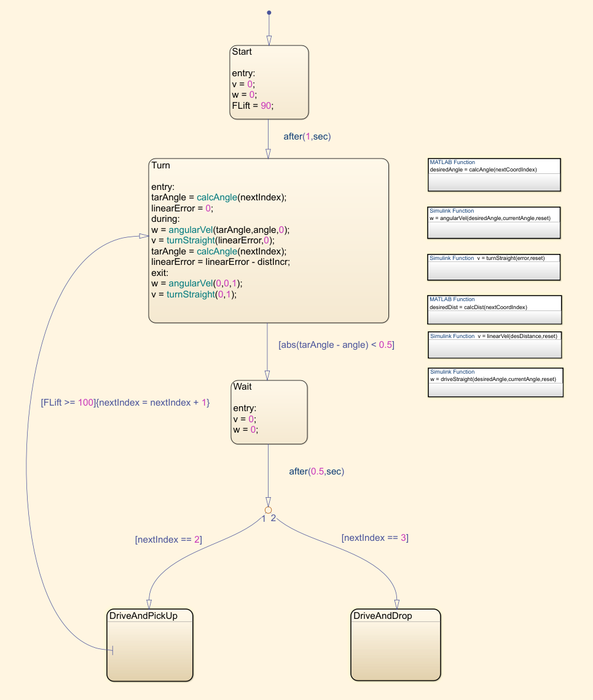
Task: Click the [nextIndex == 2] transition label
Action: tap(168, 539)
